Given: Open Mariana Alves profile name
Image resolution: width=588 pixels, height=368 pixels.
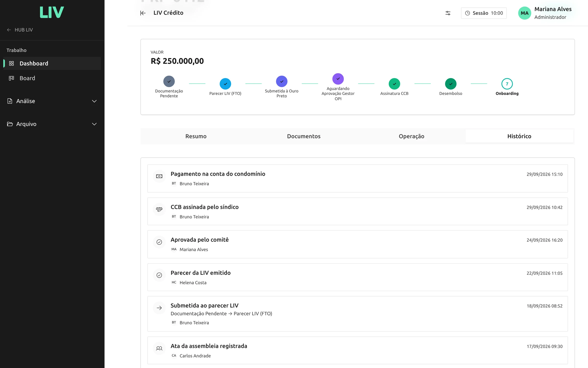Looking at the screenshot, I should [x=553, y=9].
